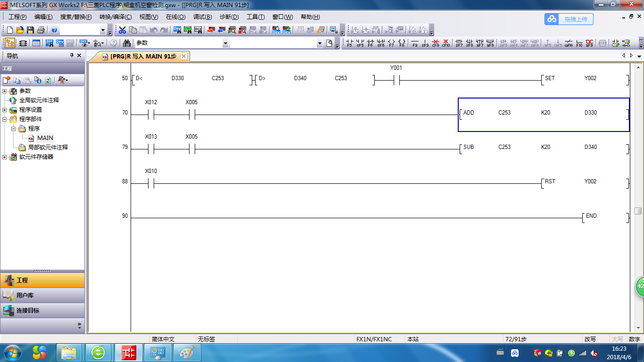Insert a coil with the F7 button
This screenshot has width=644, height=362.
click(391, 43)
